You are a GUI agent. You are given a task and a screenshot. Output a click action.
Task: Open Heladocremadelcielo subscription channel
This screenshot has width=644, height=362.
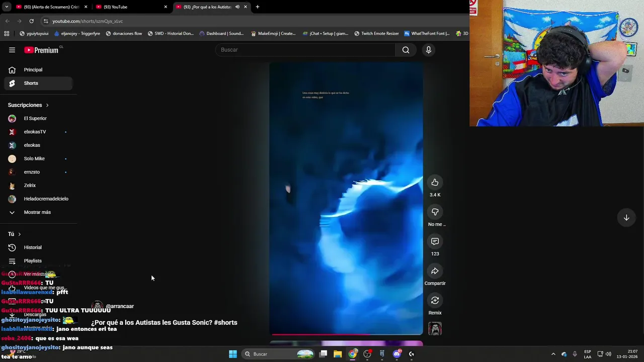38,199
